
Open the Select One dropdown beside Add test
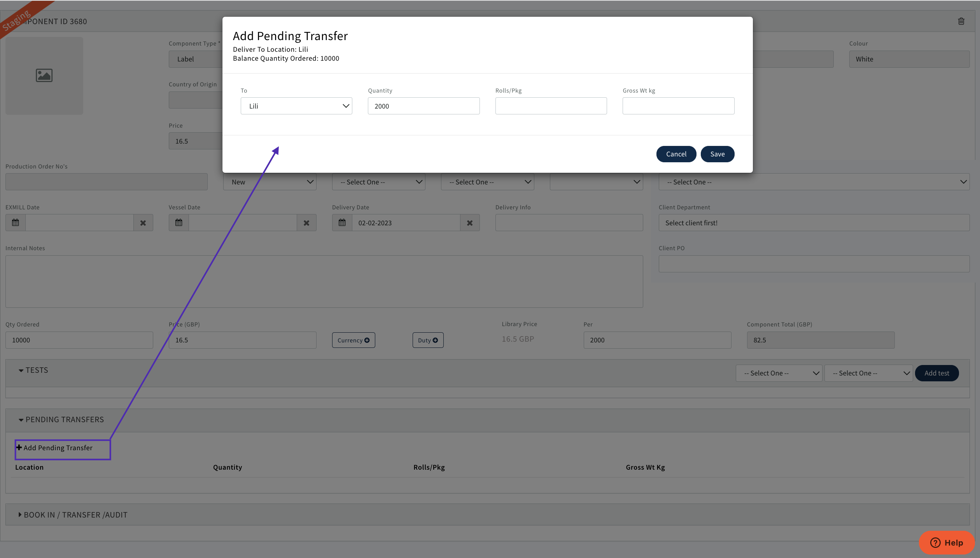click(x=868, y=373)
